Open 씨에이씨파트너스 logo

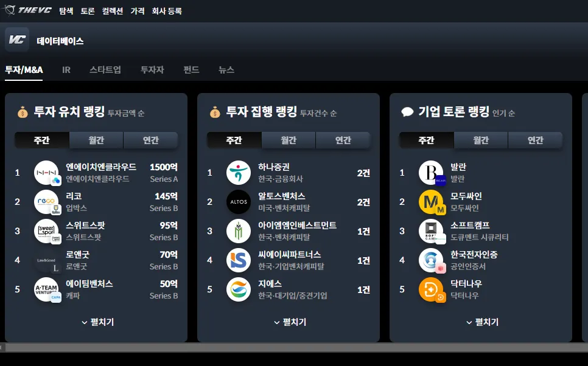239,260
